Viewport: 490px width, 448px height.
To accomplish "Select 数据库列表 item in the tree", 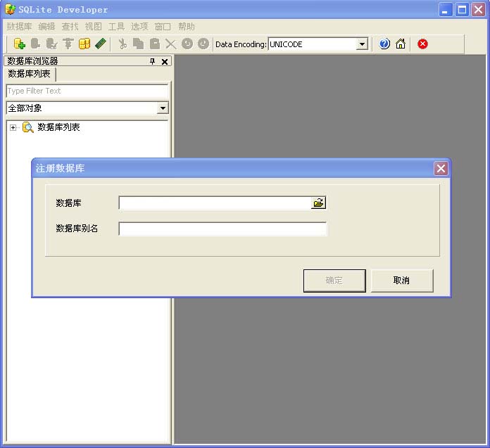I will (x=58, y=127).
